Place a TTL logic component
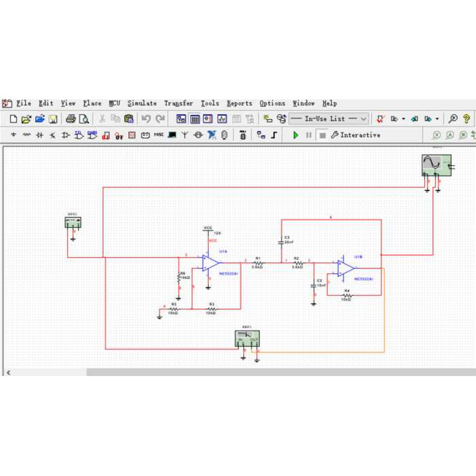476x476 pixels. click(79, 135)
